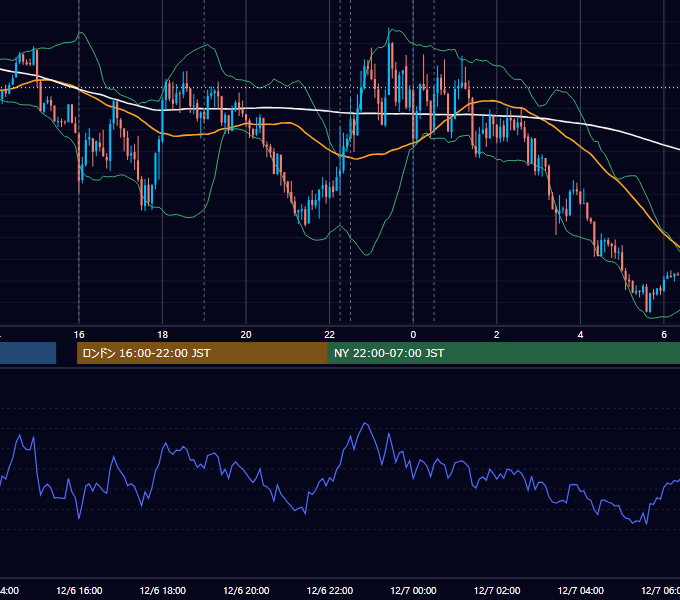Click hour label 22 on the price chart axis
This screenshot has height=600, width=680.
click(x=330, y=334)
